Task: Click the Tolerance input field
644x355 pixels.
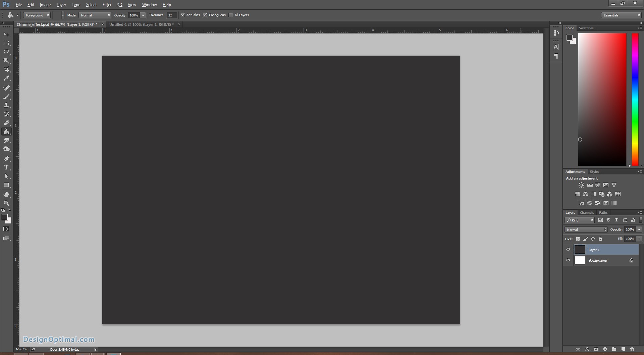Action: (x=171, y=15)
